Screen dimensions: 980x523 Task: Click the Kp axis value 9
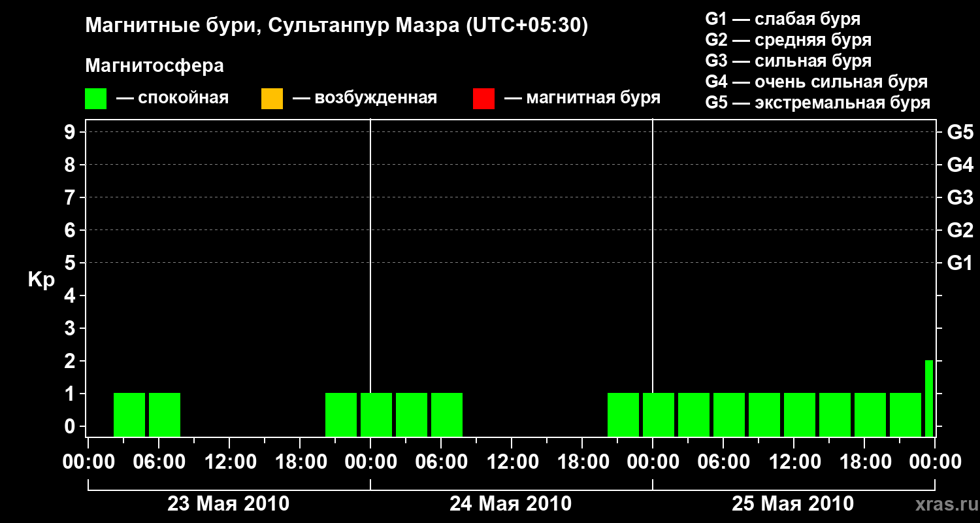click(71, 132)
